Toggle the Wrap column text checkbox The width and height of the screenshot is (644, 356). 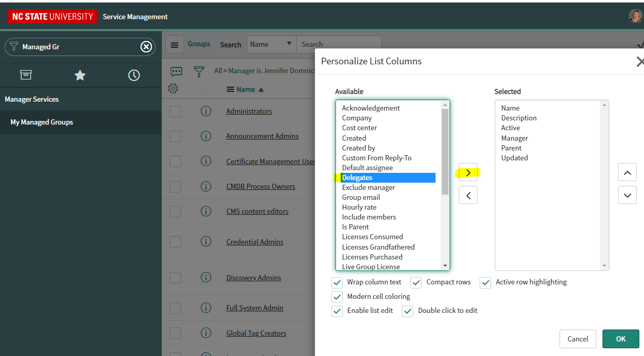338,282
